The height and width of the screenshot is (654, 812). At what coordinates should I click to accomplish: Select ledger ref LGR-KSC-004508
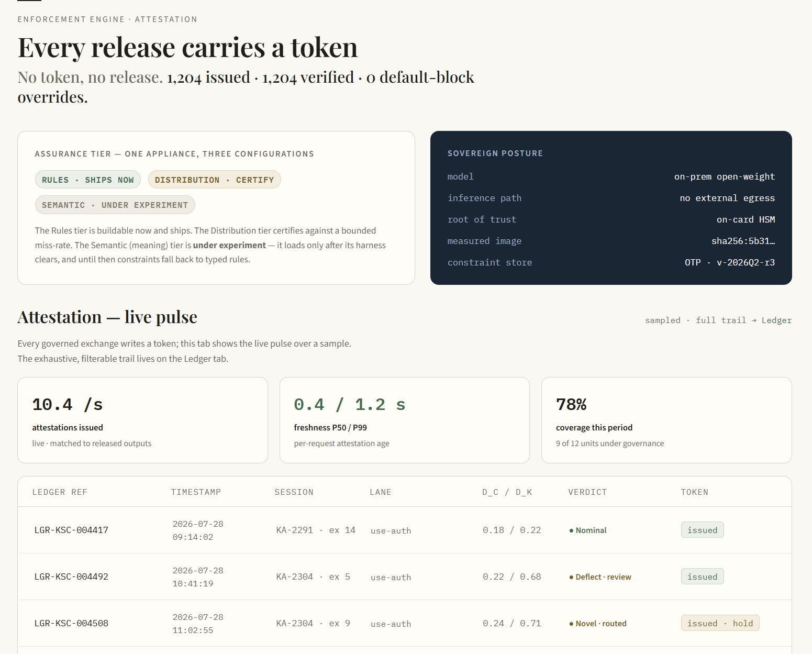pos(71,623)
